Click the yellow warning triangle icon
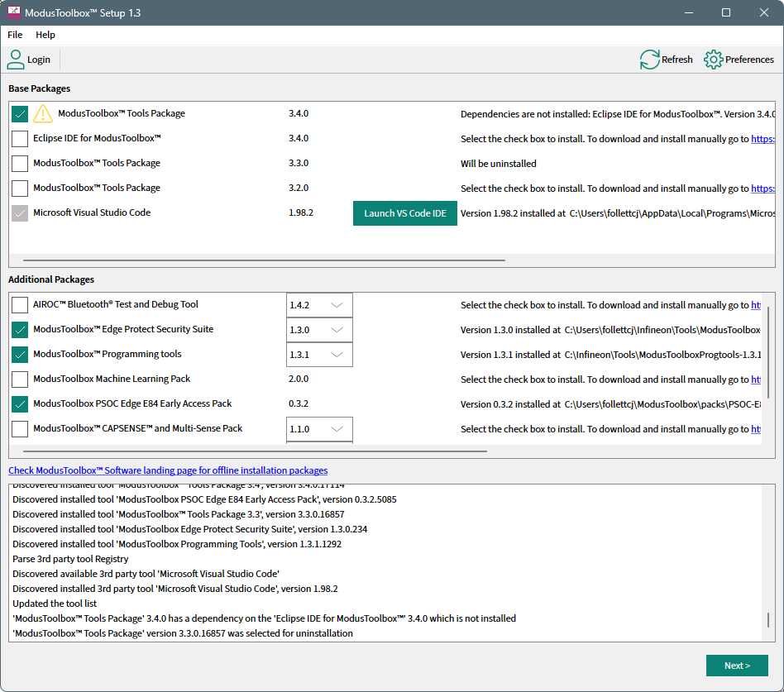The height and width of the screenshot is (692, 784). coord(43,113)
